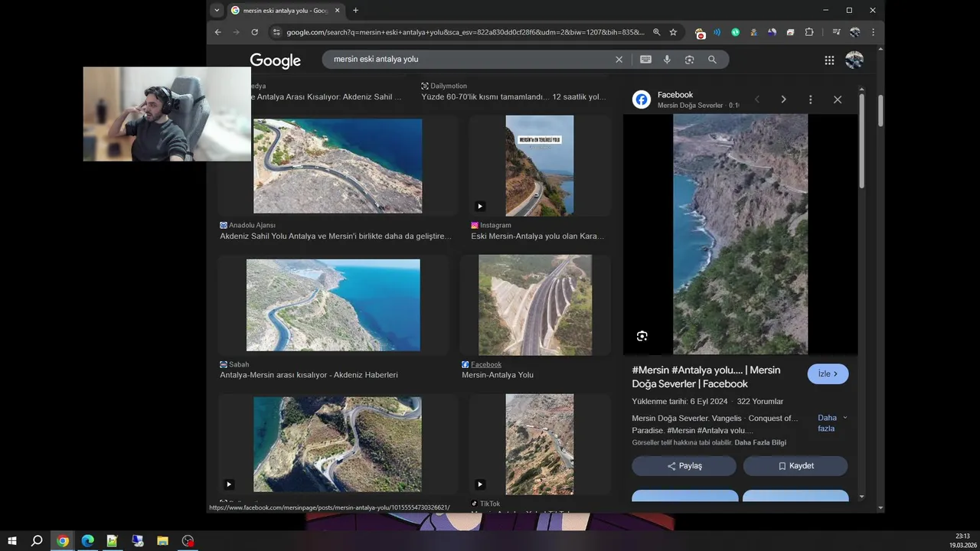The image size is (980, 551).
Task: Open the Facebook 'Mersin-Antalya Yolu' result link
Action: [498, 375]
